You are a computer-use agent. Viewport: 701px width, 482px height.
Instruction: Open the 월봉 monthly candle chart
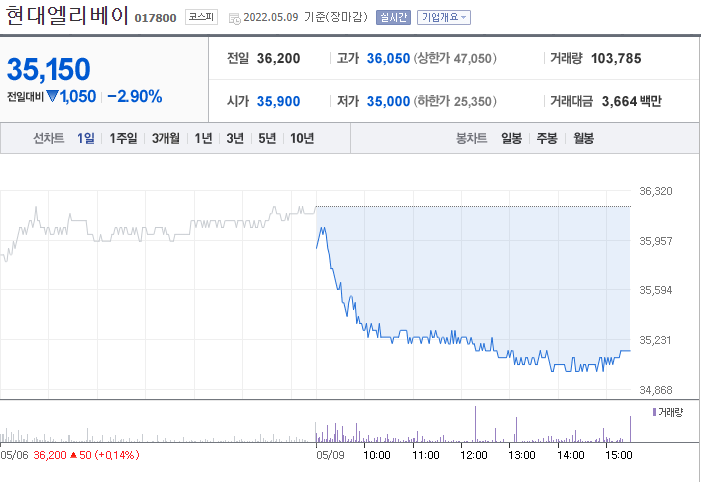click(x=583, y=138)
